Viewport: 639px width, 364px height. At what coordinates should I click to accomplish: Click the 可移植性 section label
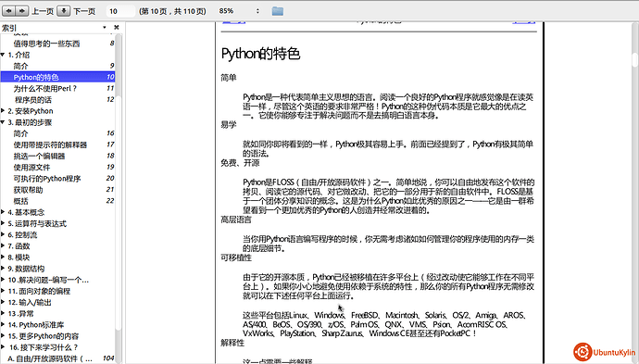point(236,257)
